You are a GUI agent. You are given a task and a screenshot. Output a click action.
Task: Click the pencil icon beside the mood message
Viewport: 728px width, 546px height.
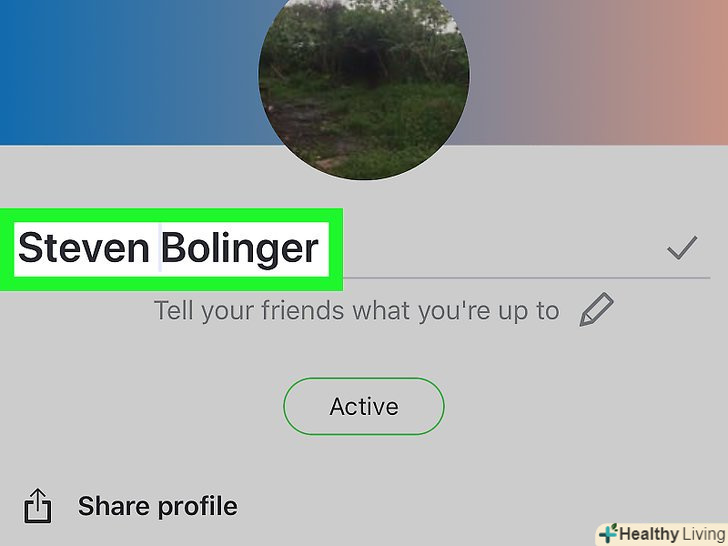pos(597,310)
